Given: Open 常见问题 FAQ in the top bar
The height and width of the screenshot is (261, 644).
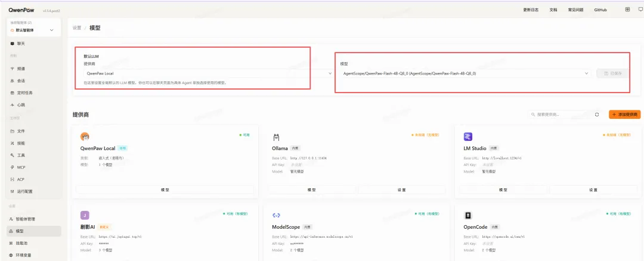Looking at the screenshot, I should (x=575, y=10).
